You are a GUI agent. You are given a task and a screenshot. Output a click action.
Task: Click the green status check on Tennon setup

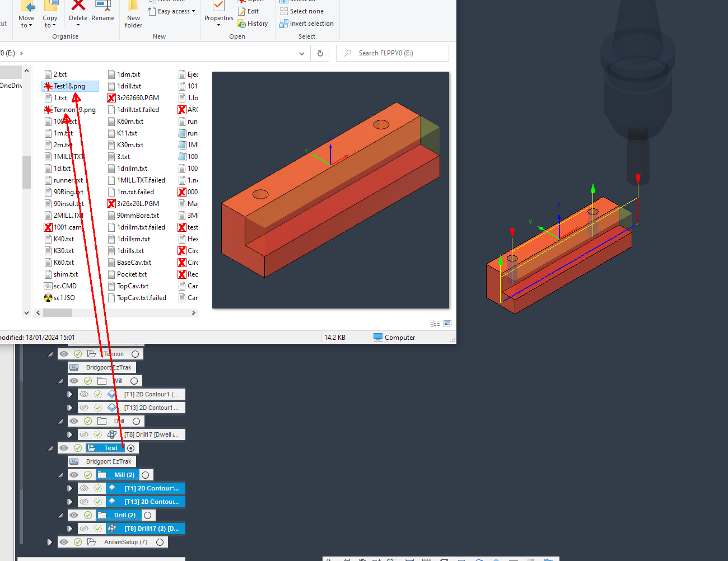pos(78,354)
